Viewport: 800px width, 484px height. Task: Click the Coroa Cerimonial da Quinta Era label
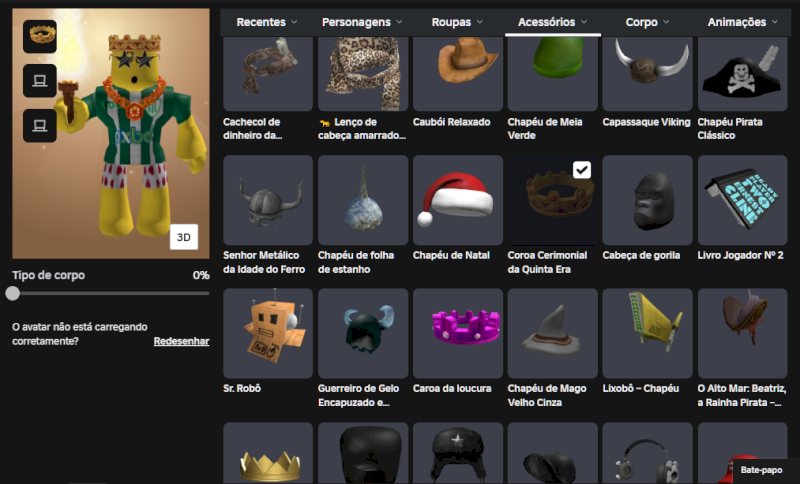pos(547,262)
